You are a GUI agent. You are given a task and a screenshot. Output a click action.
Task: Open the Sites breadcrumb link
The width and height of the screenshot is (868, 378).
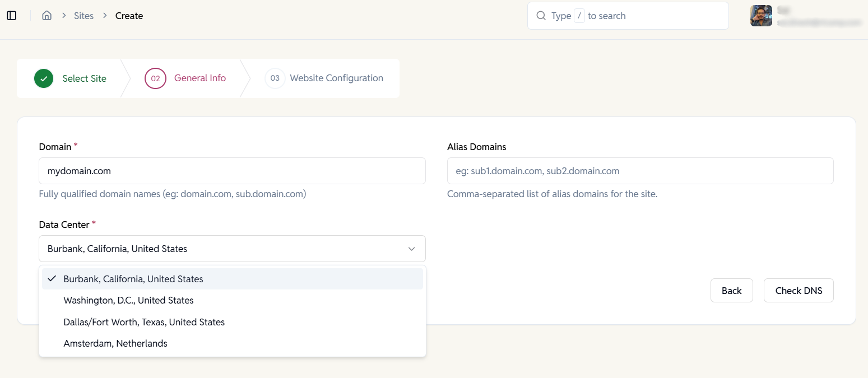click(84, 16)
